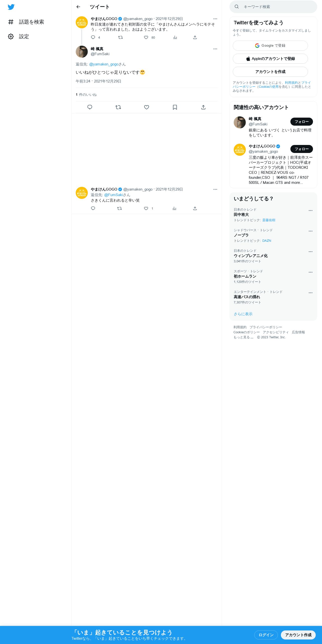Click the Twitter bird logo
322x644 pixels.
tap(11, 7)
